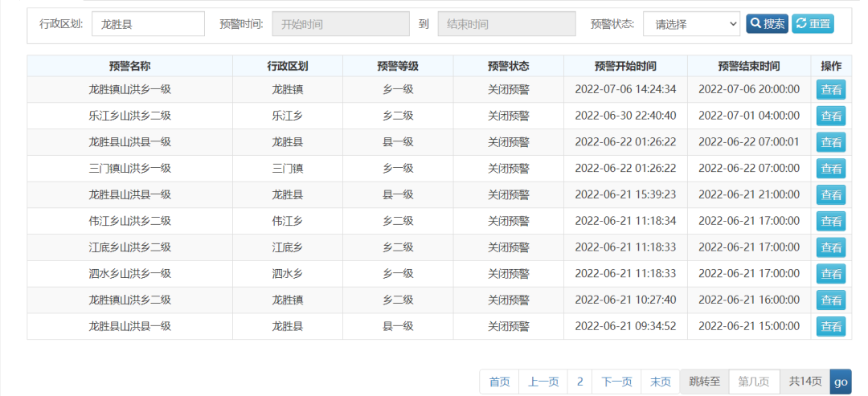Open the 预警状态 dropdown
This screenshot has width=868, height=396.
coord(690,24)
